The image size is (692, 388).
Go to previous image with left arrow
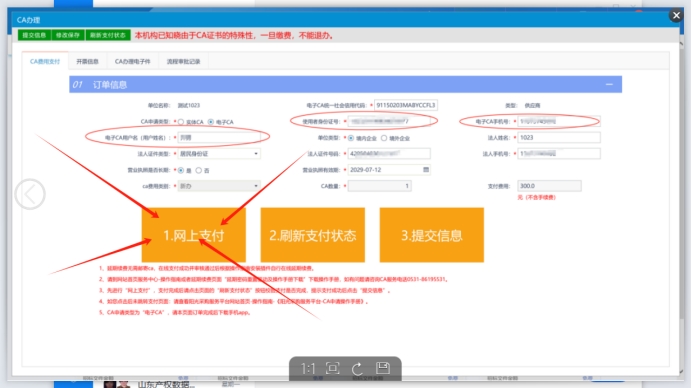[x=30, y=194]
